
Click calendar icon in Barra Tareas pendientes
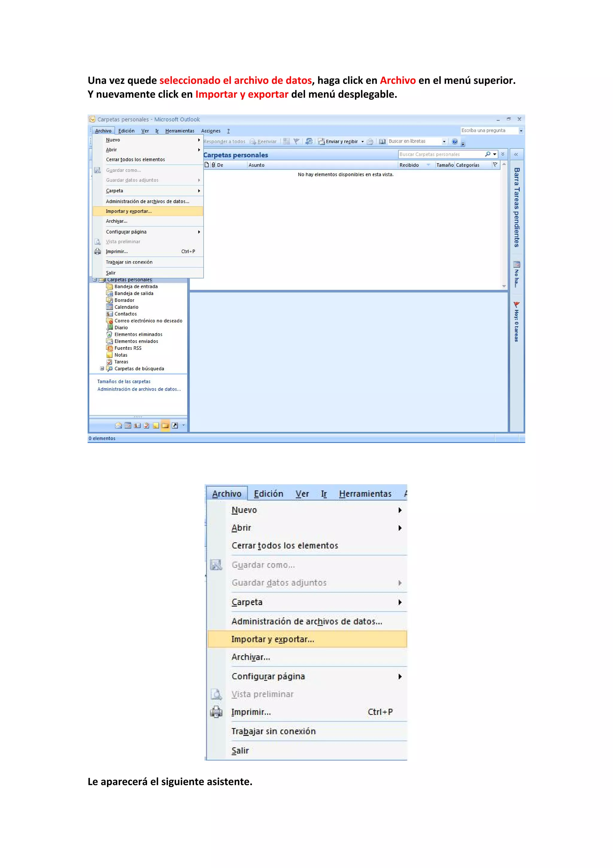[x=517, y=264]
